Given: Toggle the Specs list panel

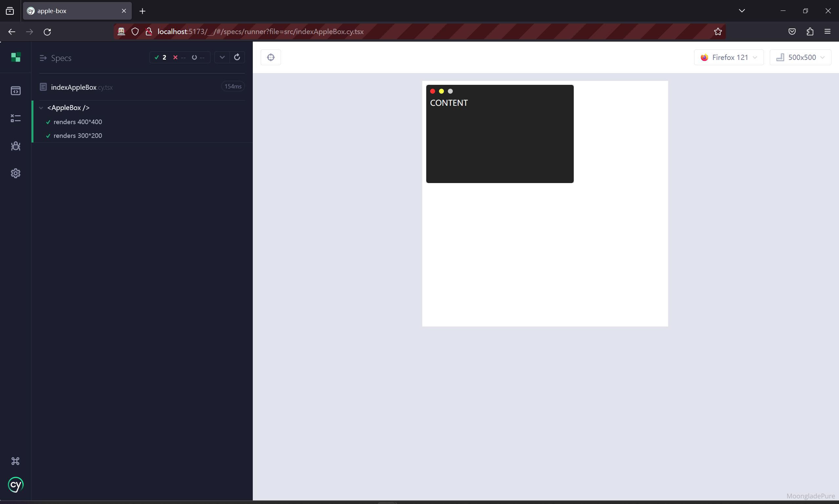Looking at the screenshot, I should (43, 58).
